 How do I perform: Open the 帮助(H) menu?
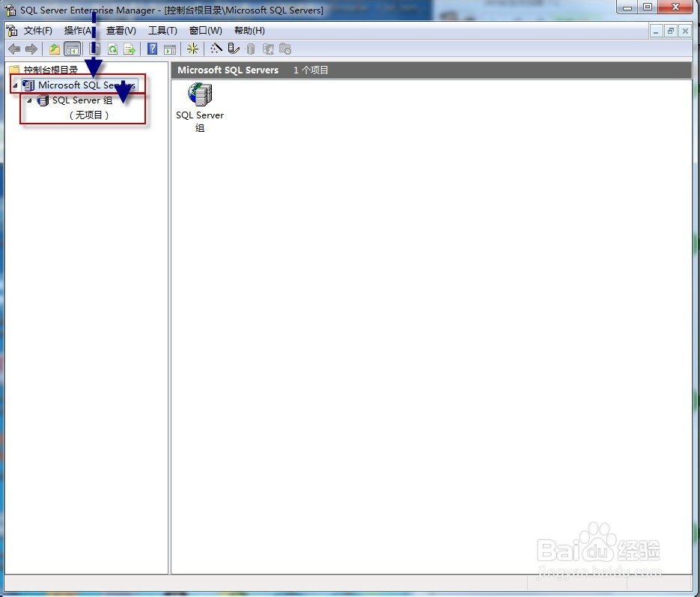click(x=249, y=31)
